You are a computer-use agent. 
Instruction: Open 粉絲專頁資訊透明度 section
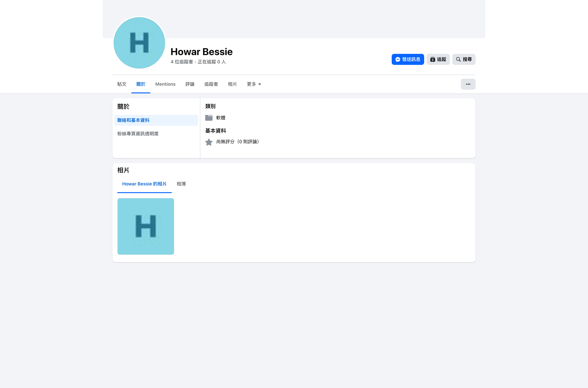tap(138, 134)
